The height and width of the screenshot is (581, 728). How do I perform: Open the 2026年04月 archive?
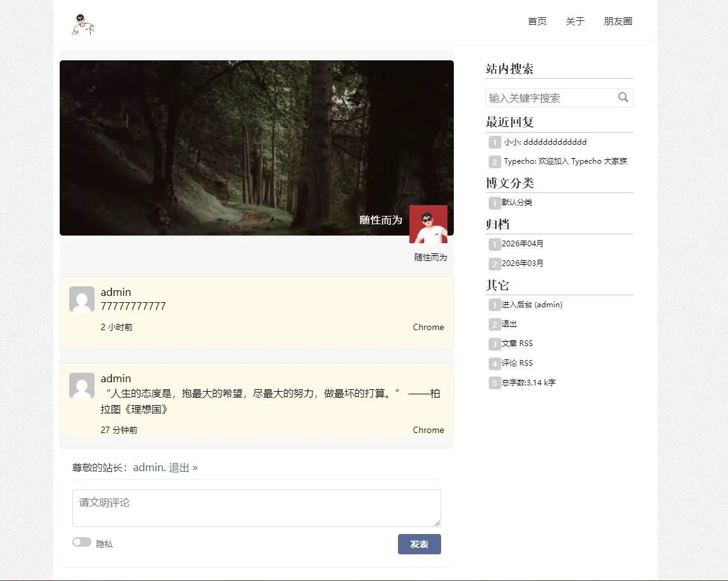pyautogui.click(x=522, y=244)
